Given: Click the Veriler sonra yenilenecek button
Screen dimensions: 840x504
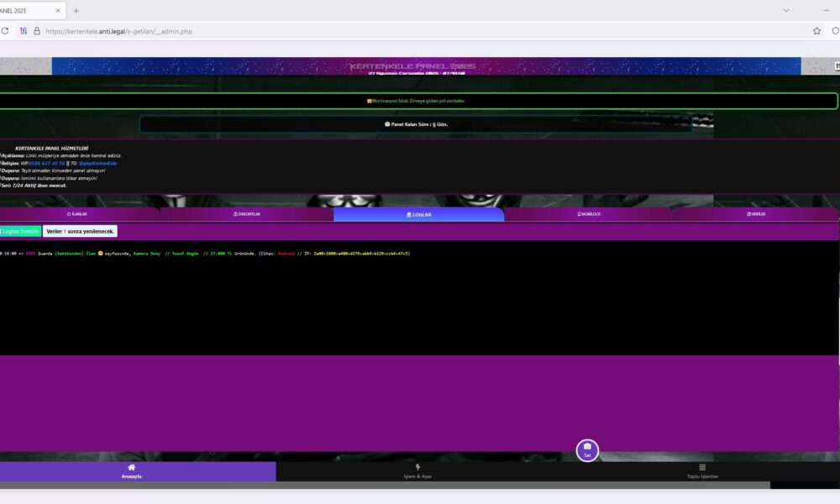Looking at the screenshot, I should coord(80,231).
